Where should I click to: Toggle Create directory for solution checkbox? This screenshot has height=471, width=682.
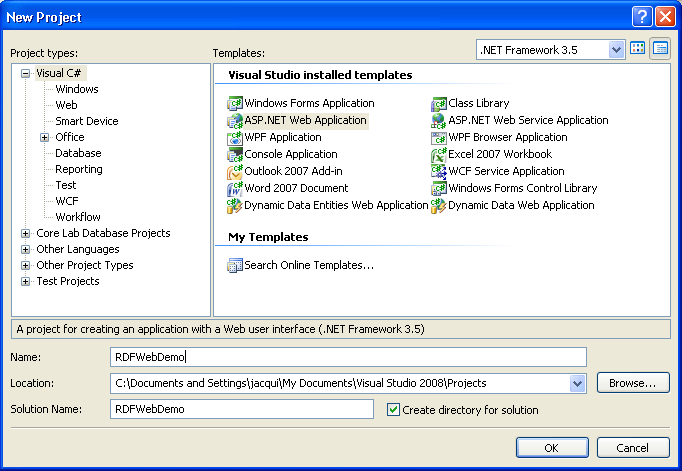pyautogui.click(x=393, y=409)
